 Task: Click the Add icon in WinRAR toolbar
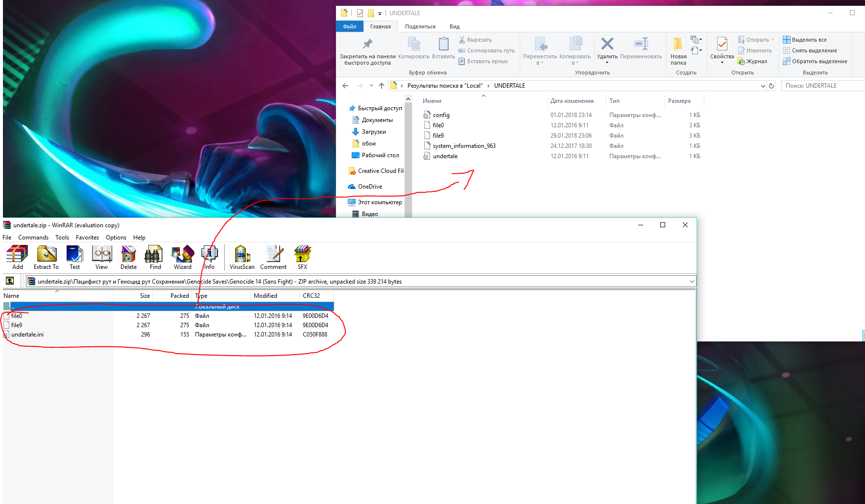[18, 257]
